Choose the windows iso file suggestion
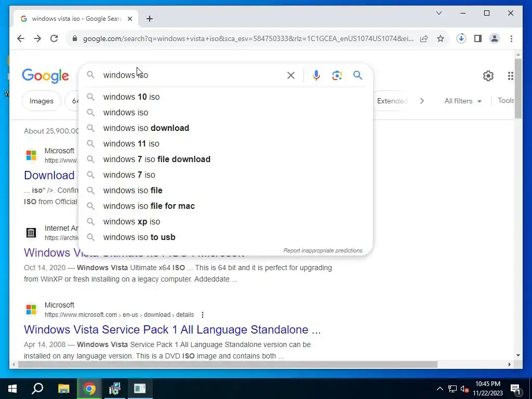 225,190
